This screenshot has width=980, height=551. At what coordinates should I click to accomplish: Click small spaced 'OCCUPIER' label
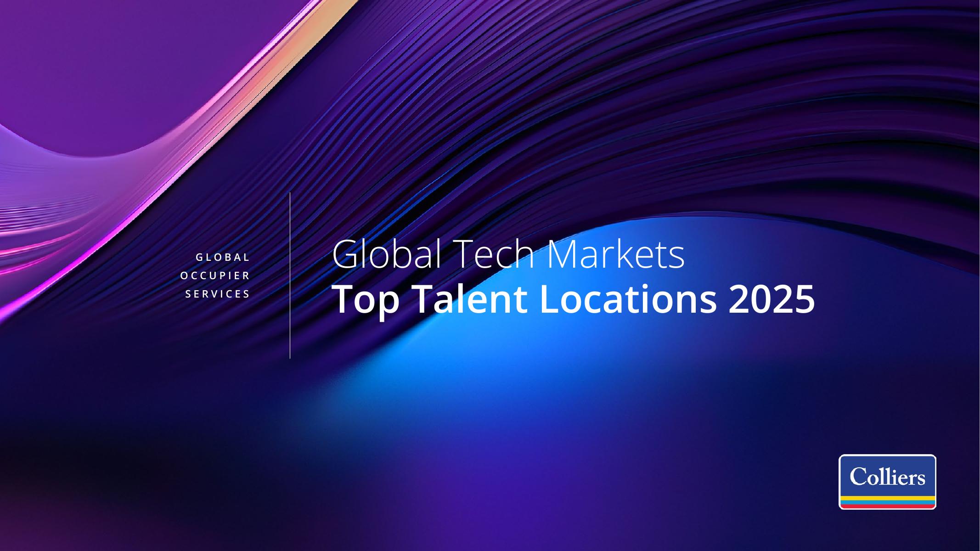click(215, 276)
